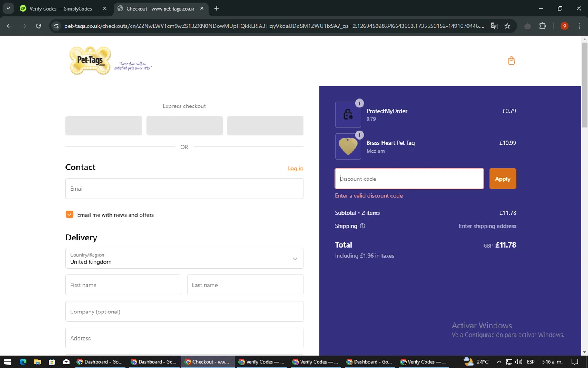Open the Chrome profile avatar
This screenshot has height=368, width=588.
(564, 26)
